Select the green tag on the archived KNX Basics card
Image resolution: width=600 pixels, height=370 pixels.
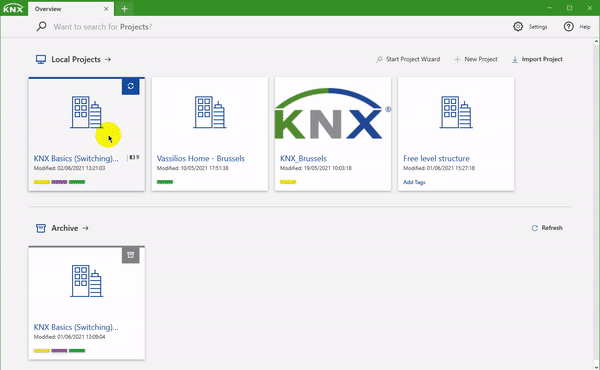[x=77, y=350]
